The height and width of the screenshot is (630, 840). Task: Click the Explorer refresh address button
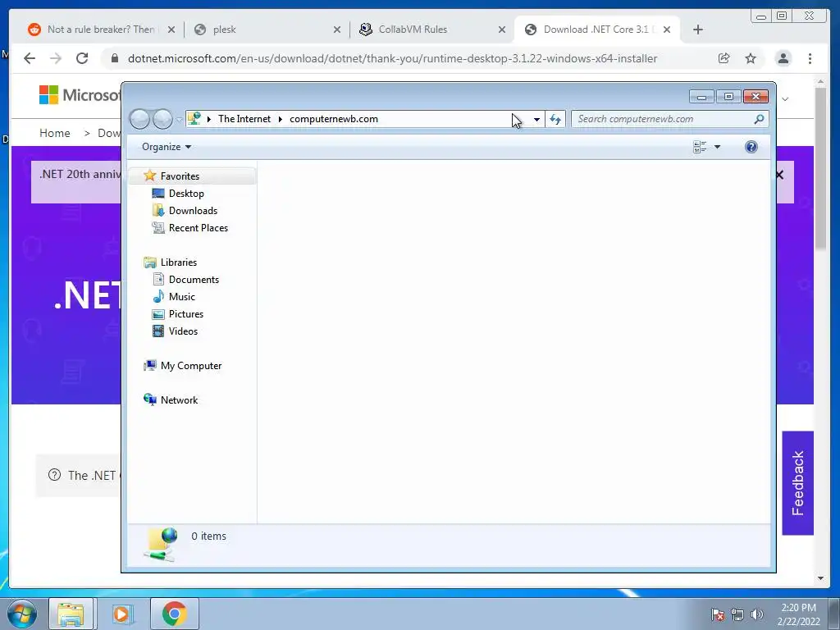pos(555,119)
